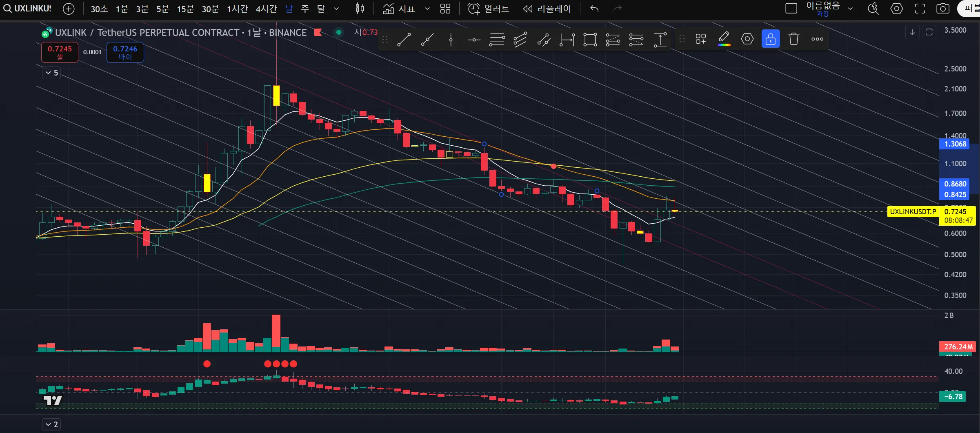This screenshot has height=433, width=980.
Task: Grab the drawing favorites toolbar handle
Action: point(385,40)
